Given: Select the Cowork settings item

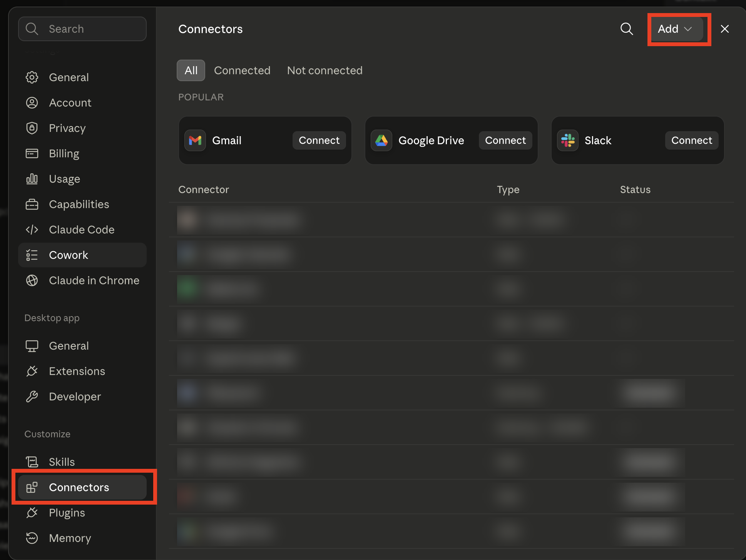Looking at the screenshot, I should 82,255.
